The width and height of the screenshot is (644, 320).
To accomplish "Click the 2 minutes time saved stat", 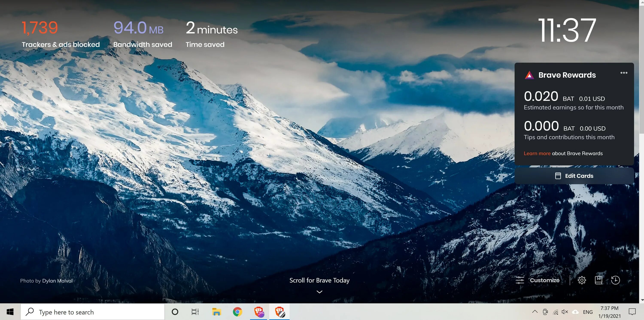I will 211,28.
